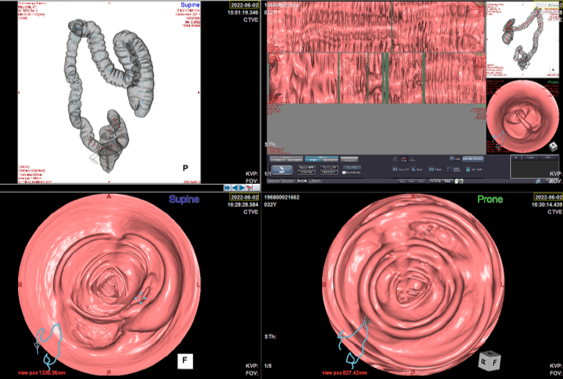Select the blue highlighted tab above the toolbar
Image resolution: width=563 pixels, height=379 pixels.
pos(321,159)
